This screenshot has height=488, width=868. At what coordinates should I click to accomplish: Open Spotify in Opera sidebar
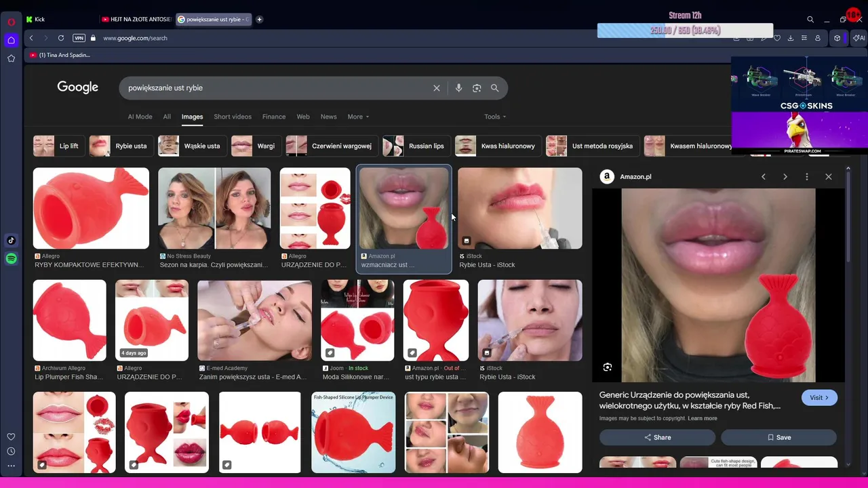(11, 258)
